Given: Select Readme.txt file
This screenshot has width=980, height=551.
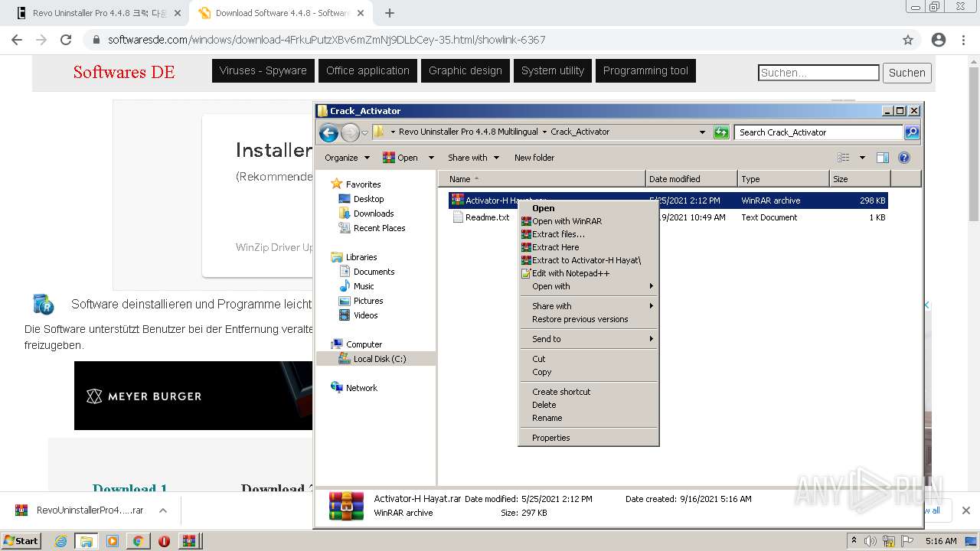Looking at the screenshot, I should tap(487, 217).
